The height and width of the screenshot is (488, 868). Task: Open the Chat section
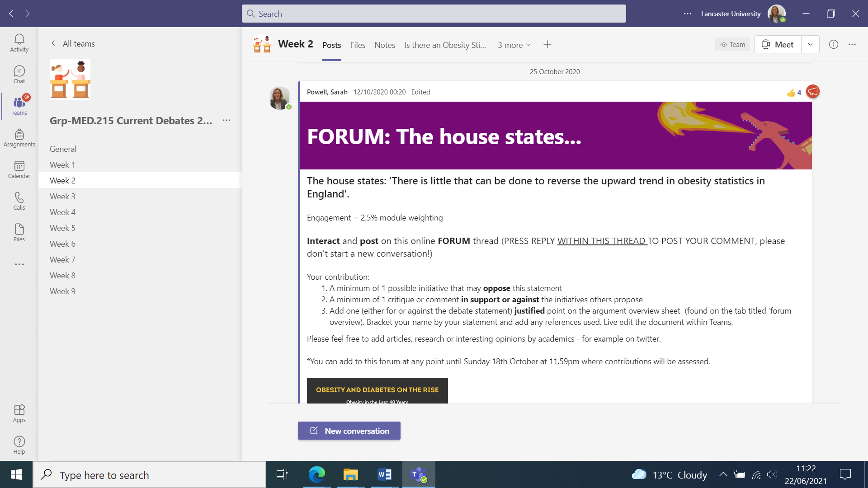[x=19, y=75]
